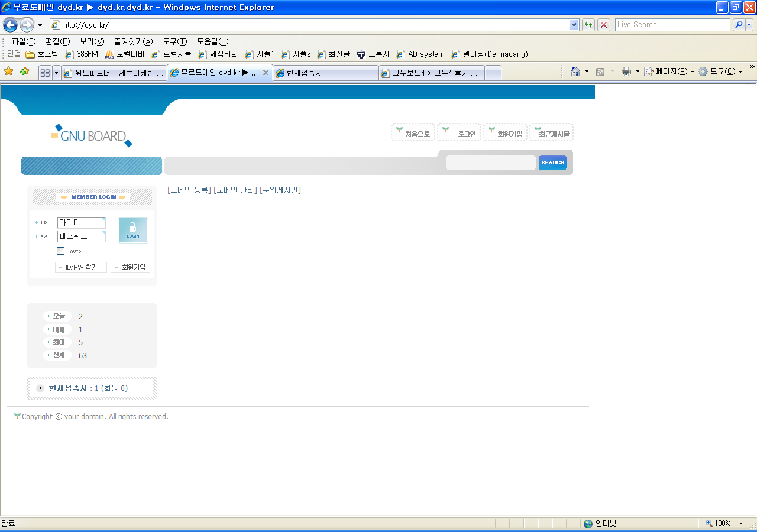The height and width of the screenshot is (532, 757).
Task: Click the Live Search magnifier button
Action: point(739,25)
